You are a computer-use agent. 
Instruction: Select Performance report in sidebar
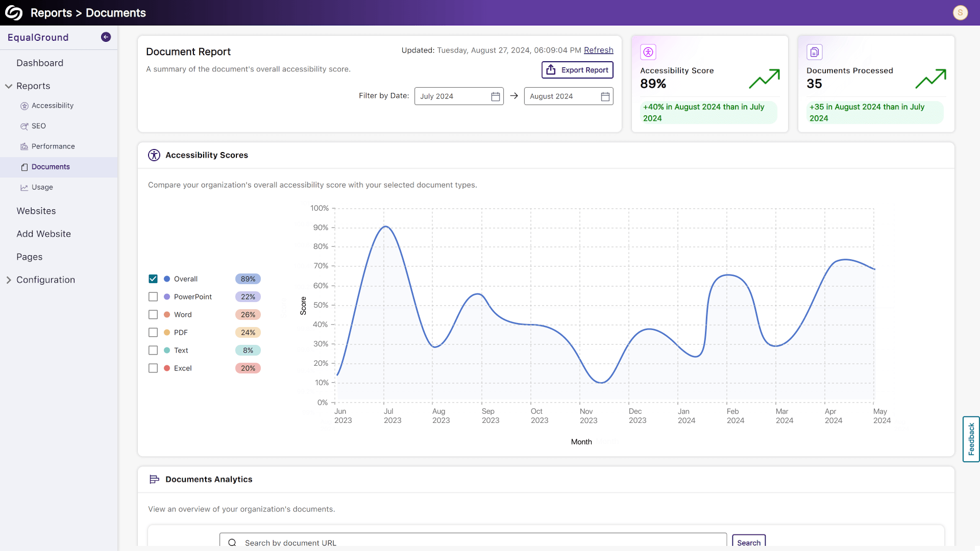pos(53,146)
